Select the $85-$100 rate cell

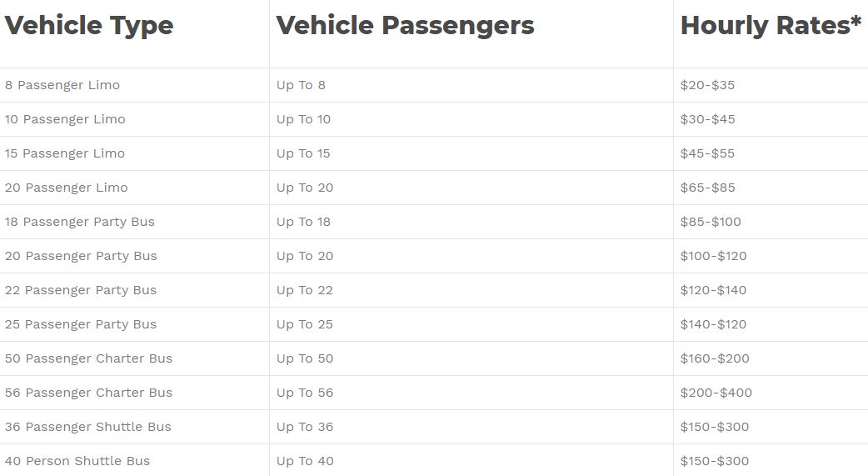[711, 222]
